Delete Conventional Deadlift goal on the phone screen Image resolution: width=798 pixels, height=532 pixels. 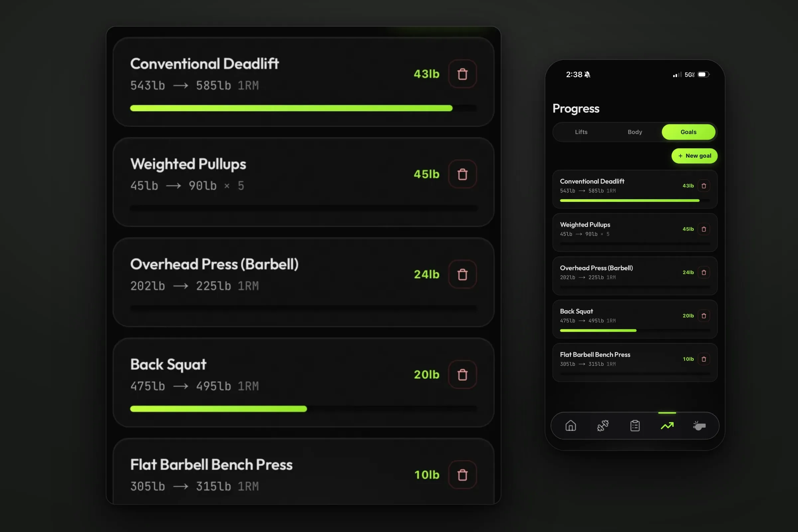pos(704,186)
